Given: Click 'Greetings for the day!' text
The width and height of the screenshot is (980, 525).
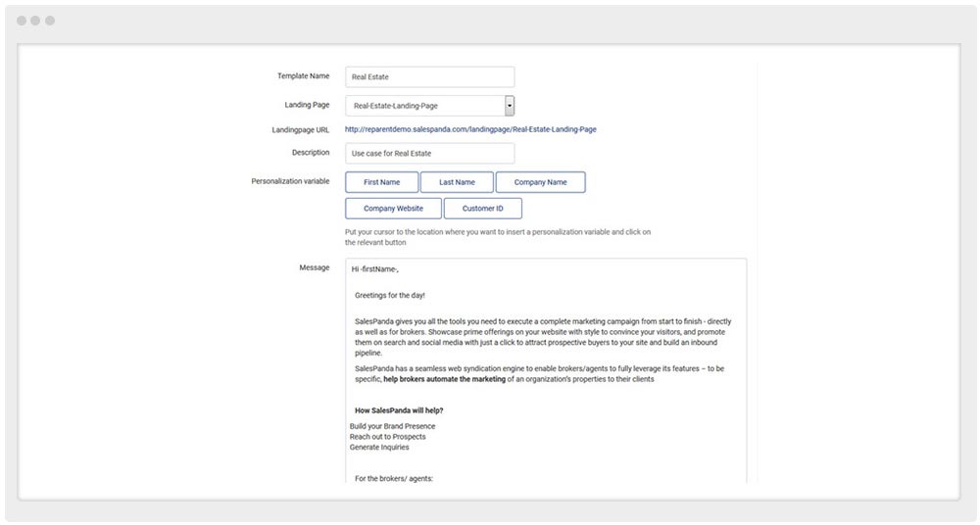Looking at the screenshot, I should [390, 296].
